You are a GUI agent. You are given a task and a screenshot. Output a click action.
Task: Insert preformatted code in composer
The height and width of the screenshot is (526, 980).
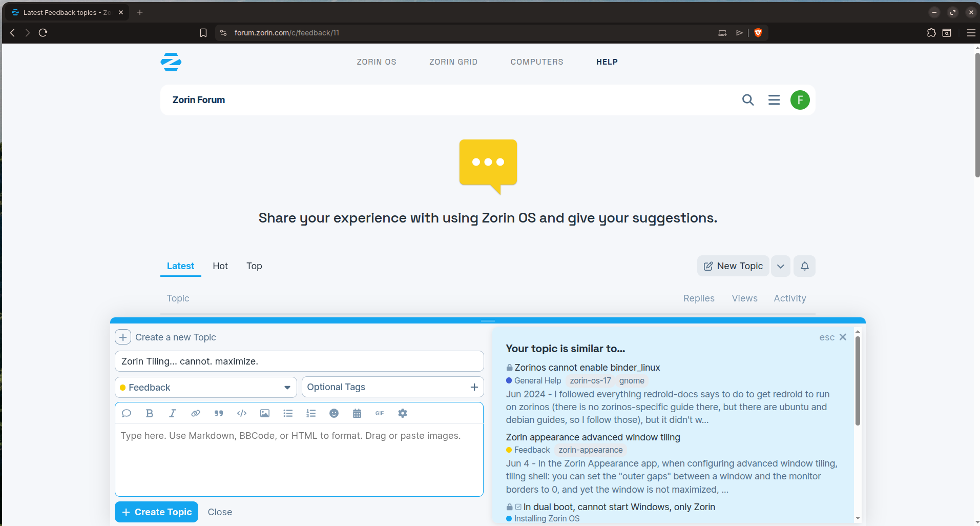click(242, 413)
